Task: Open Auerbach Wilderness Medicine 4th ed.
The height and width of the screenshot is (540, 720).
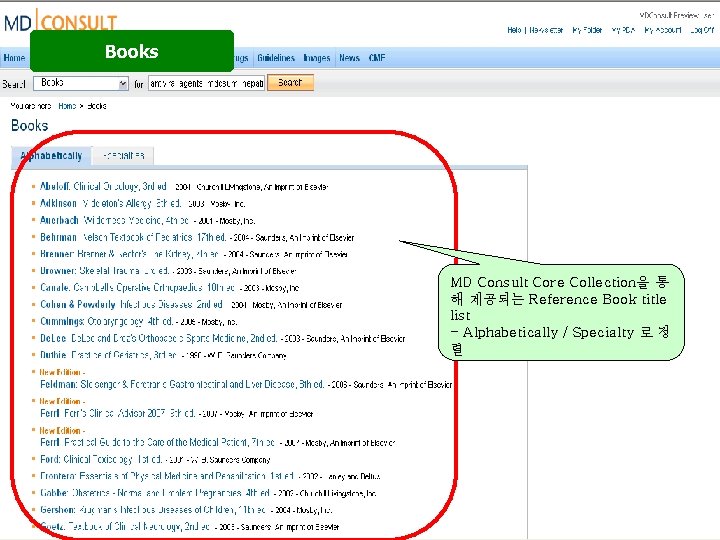Action: (x=115, y=220)
